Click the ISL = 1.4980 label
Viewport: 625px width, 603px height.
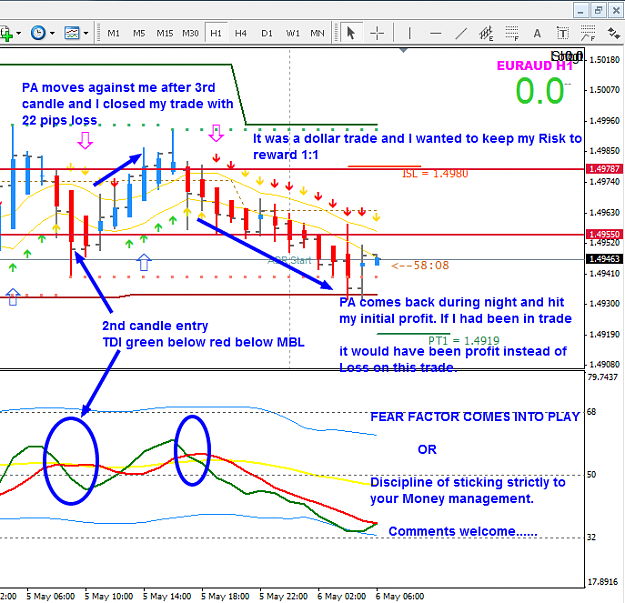(435, 174)
